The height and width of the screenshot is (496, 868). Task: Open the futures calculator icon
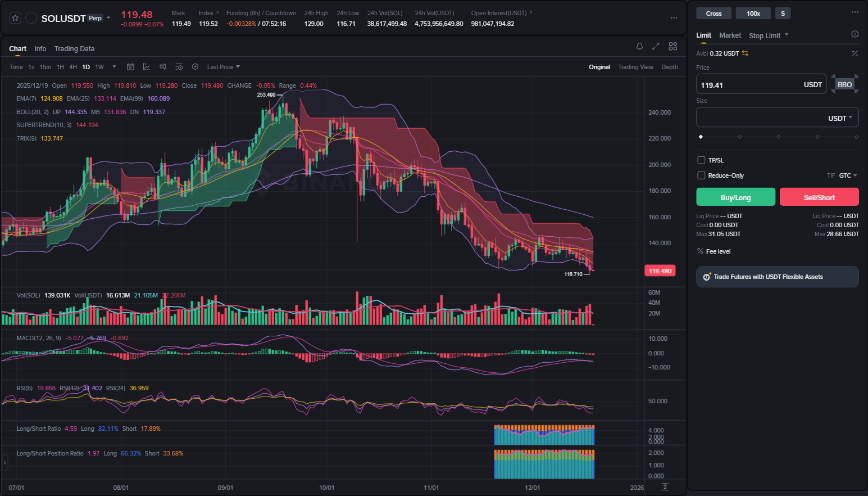point(855,53)
